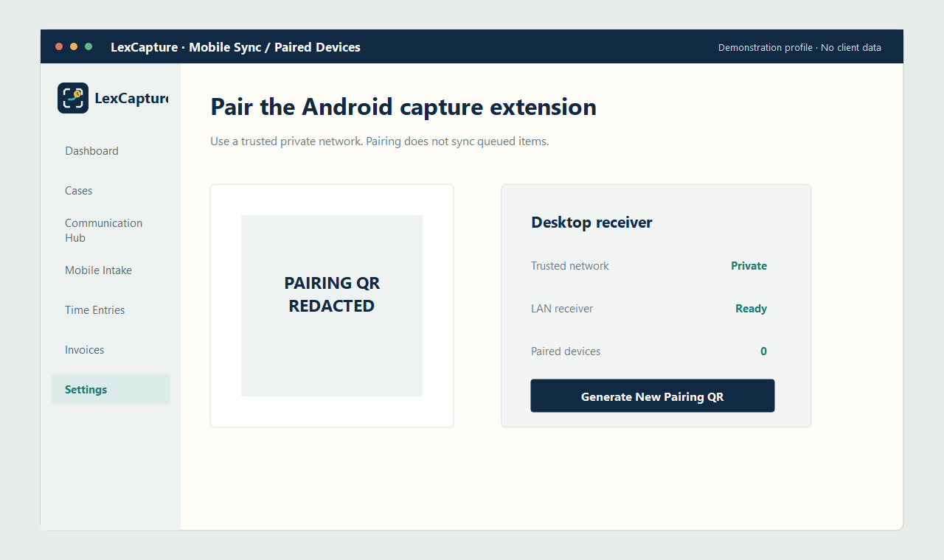Click 'Pair the Android capture extension' heading
This screenshot has width=944, height=560.
[403, 108]
